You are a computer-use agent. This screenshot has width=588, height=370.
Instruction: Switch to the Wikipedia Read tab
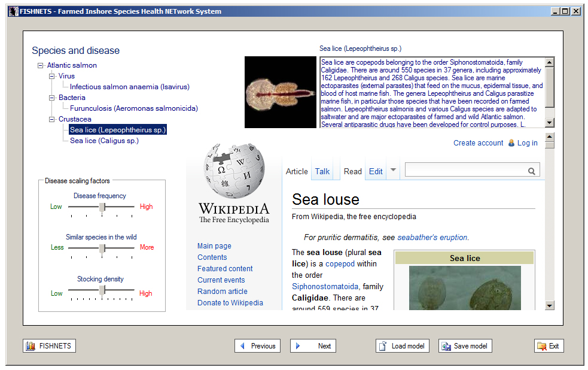tap(353, 171)
